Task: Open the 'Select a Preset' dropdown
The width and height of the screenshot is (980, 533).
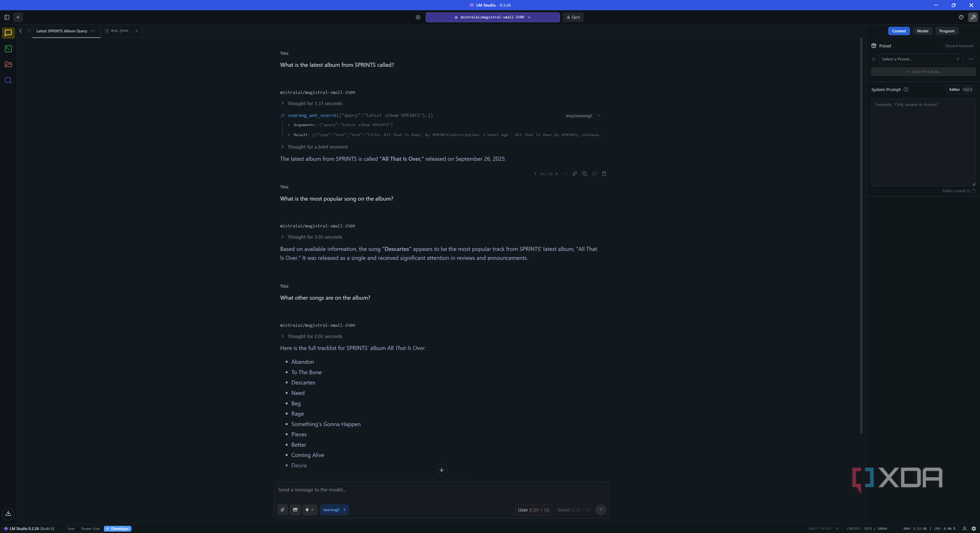Action: 921,59
